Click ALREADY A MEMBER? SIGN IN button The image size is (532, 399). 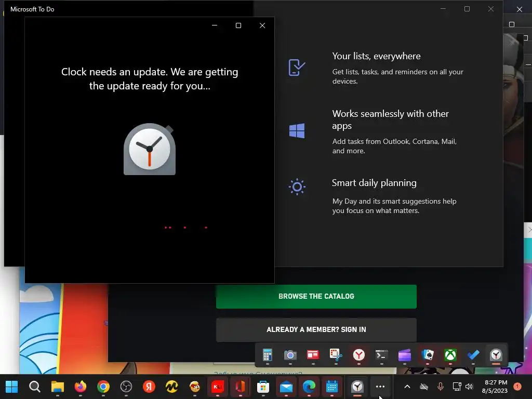pyautogui.click(x=316, y=330)
